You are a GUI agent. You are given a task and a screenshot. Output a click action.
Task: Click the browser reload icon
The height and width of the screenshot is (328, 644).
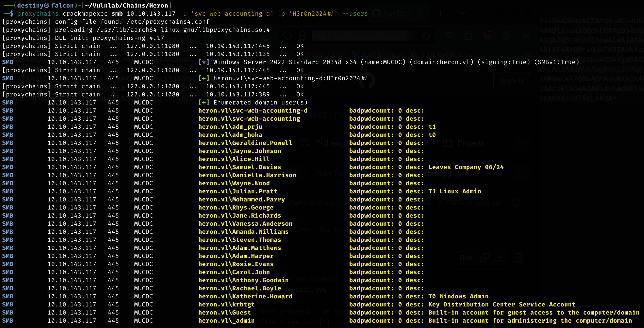point(245,36)
